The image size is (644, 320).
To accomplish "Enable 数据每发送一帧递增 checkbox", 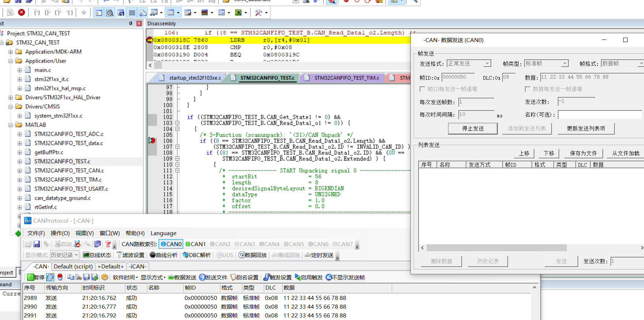I will click(x=527, y=89).
